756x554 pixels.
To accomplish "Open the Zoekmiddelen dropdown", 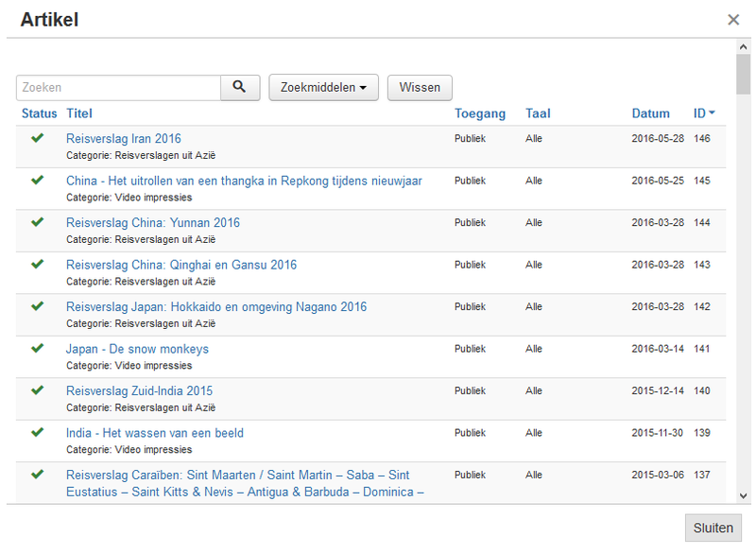I will coord(323,87).
